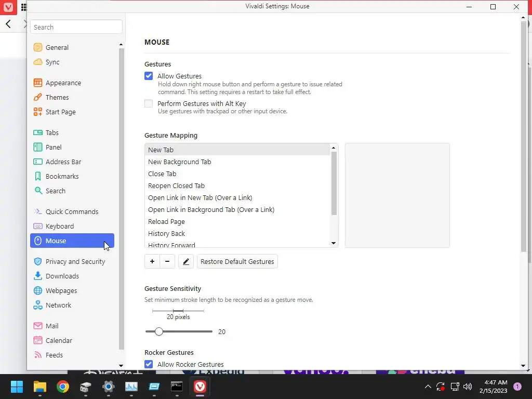Click the Bookmarks ribbon icon
Image resolution: width=532 pixels, height=399 pixels.
click(x=37, y=177)
